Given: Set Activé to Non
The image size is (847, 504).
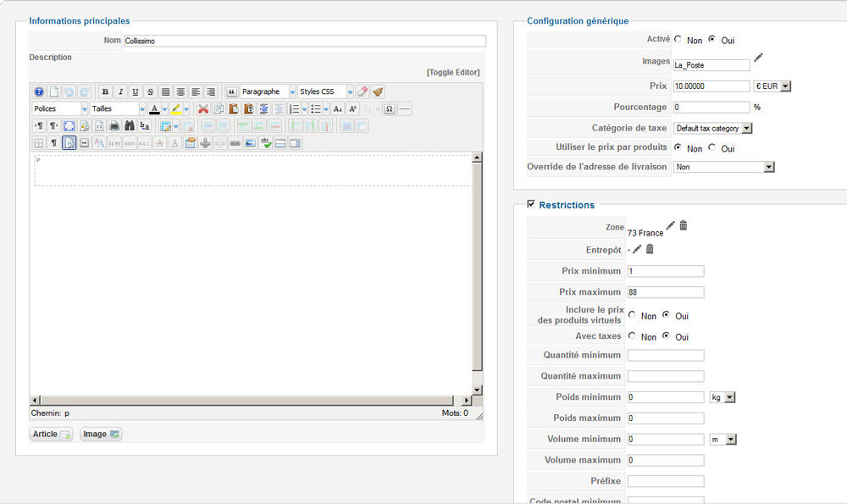Looking at the screenshot, I should click(678, 40).
